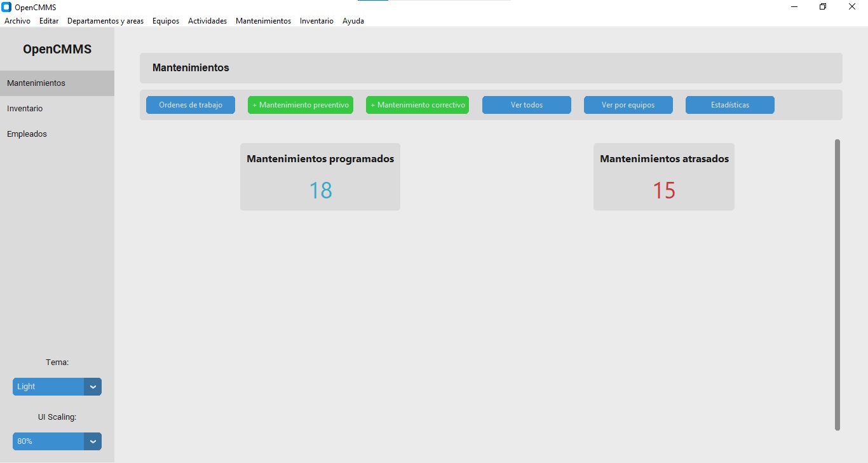The height and width of the screenshot is (463, 868).
Task: Click Ver todos to list all maintenances
Action: point(526,105)
